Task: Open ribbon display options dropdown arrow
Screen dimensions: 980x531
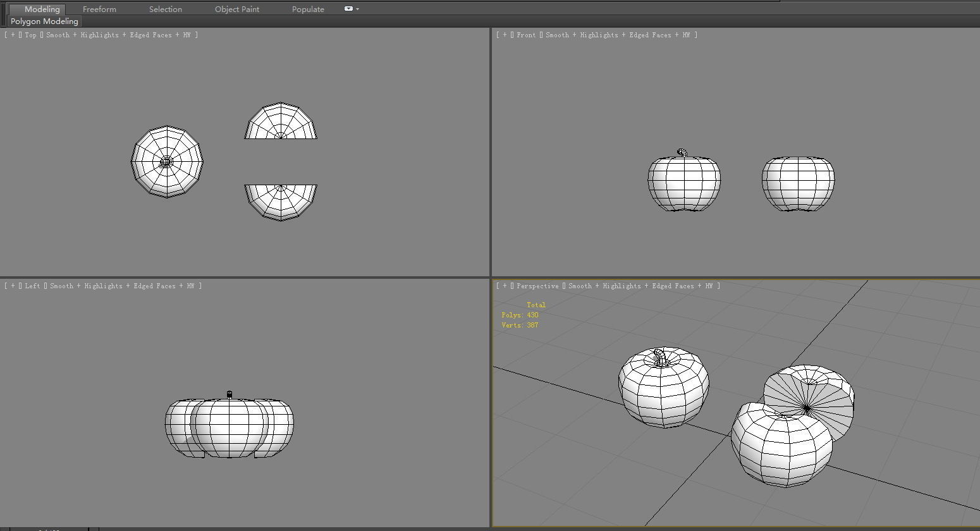Action: pyautogui.click(x=357, y=9)
